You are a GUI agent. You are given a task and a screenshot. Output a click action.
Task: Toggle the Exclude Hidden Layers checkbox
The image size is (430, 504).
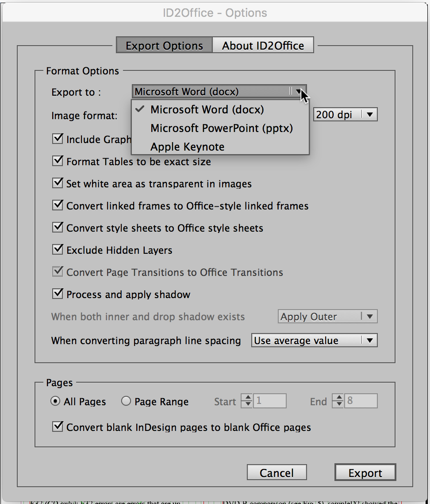[x=58, y=250]
